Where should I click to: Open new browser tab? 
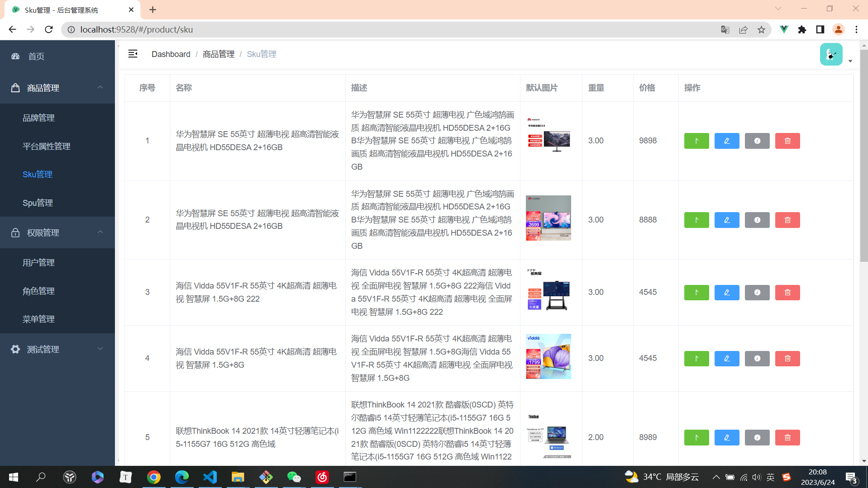(153, 9)
